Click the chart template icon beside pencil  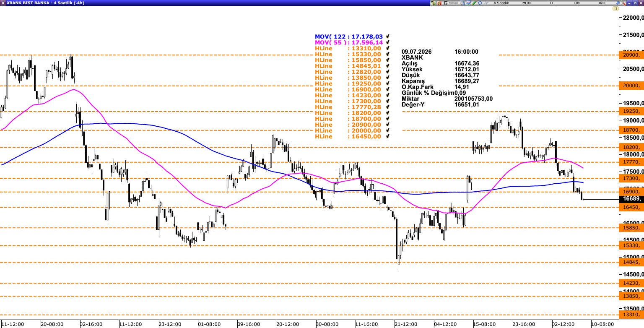tap(468, 3)
